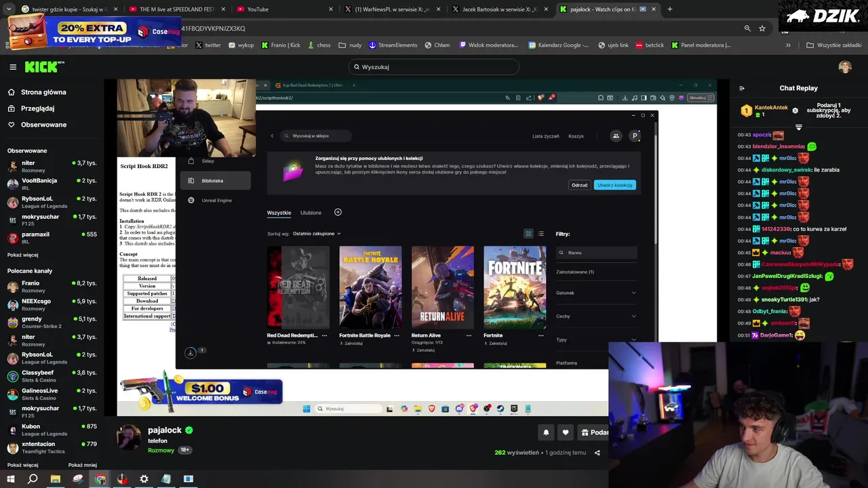
Task: Select the Wszystkie library tab
Action: tap(279, 213)
